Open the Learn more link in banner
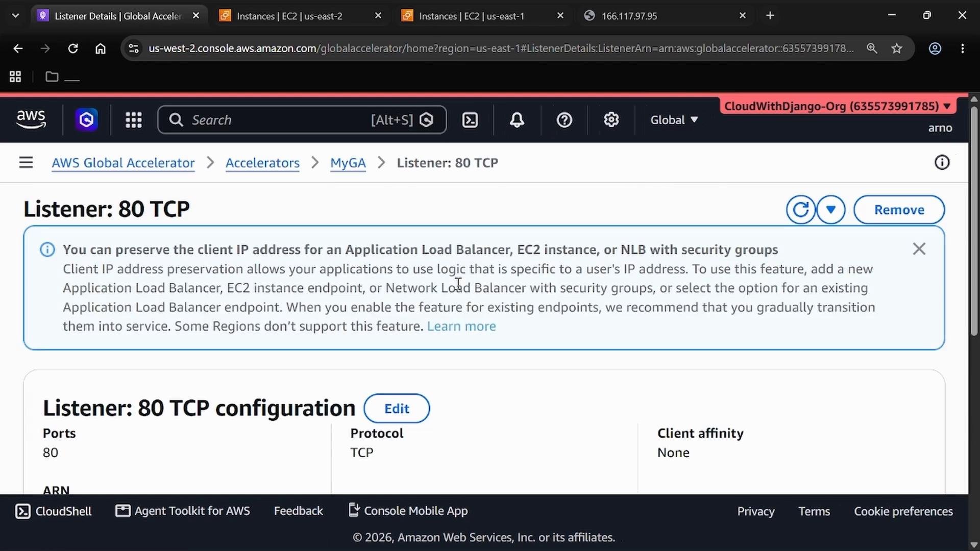980x551 pixels. coord(461,326)
